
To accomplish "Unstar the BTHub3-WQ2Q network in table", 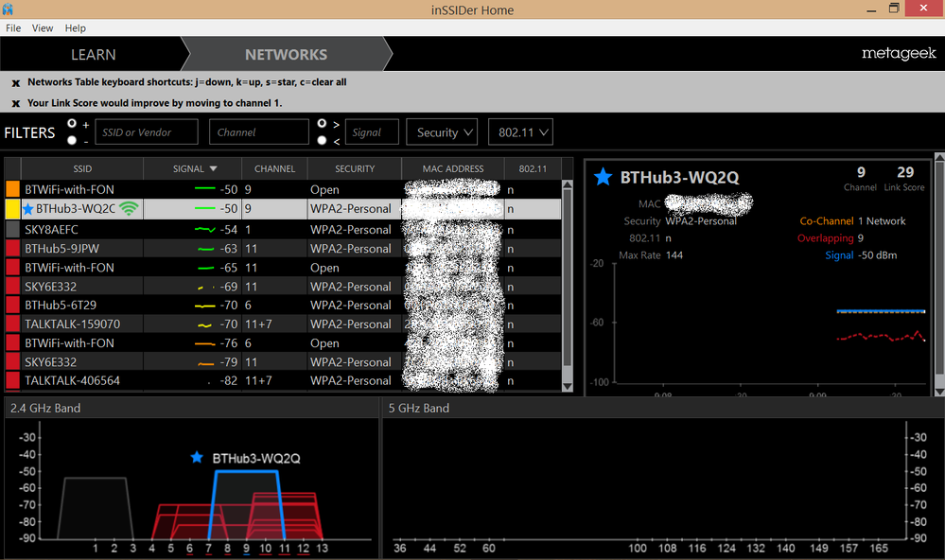I will pos(27,209).
